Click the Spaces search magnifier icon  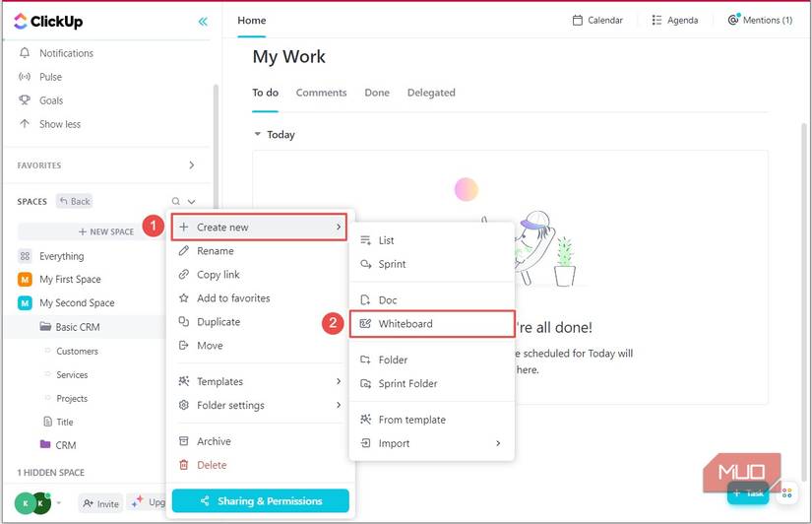tap(176, 201)
